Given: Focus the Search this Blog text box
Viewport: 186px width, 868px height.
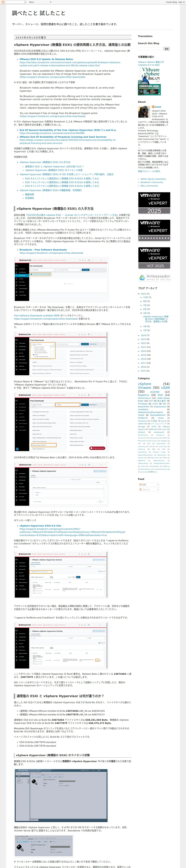Looking at the screenshot, I should 150,49.
